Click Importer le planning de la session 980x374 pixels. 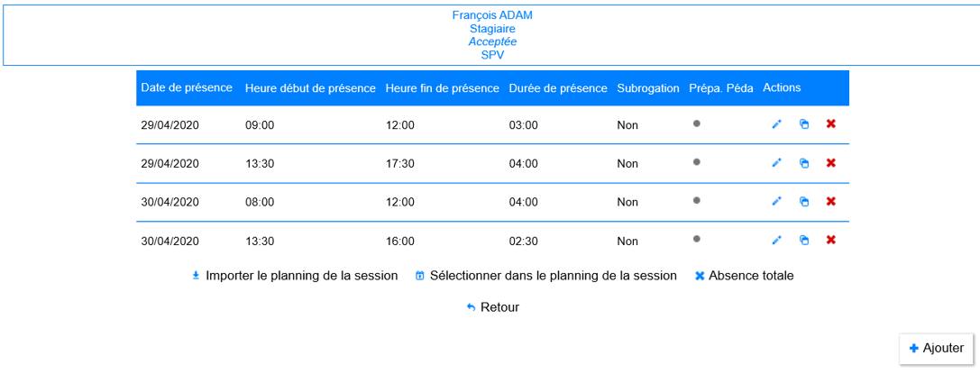coord(295,276)
